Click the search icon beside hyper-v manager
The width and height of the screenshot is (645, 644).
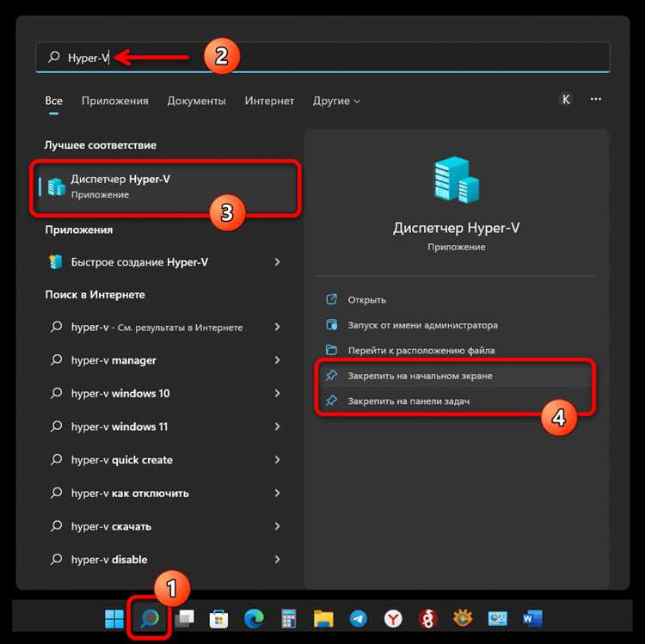pos(56,360)
